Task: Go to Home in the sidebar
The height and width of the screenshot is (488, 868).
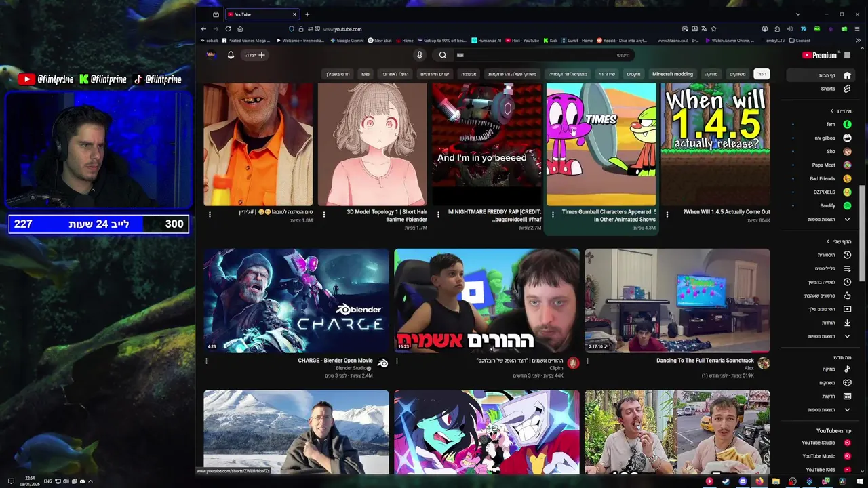Action: (x=819, y=75)
